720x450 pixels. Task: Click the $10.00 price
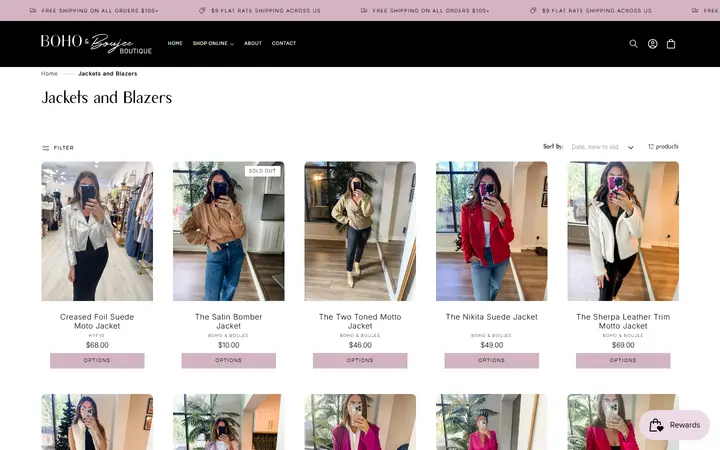pyautogui.click(x=228, y=345)
